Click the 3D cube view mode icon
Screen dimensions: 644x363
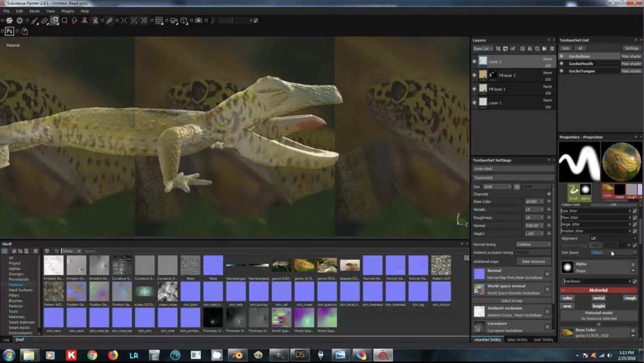[x=184, y=20]
